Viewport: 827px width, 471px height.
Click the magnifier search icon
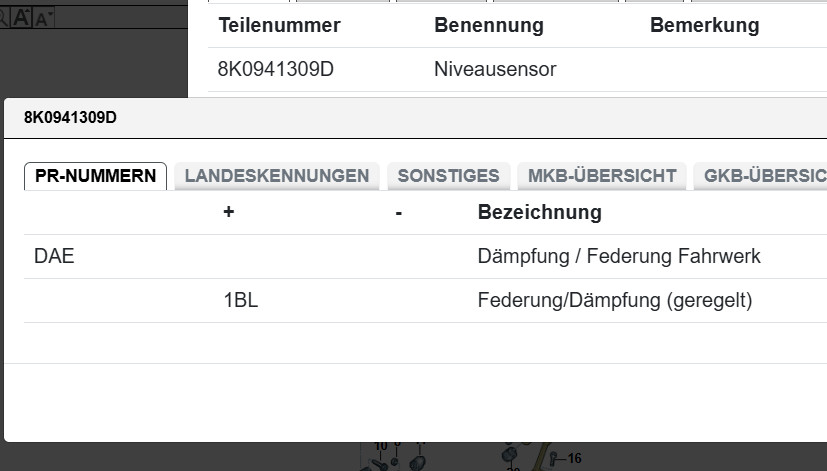(3, 18)
